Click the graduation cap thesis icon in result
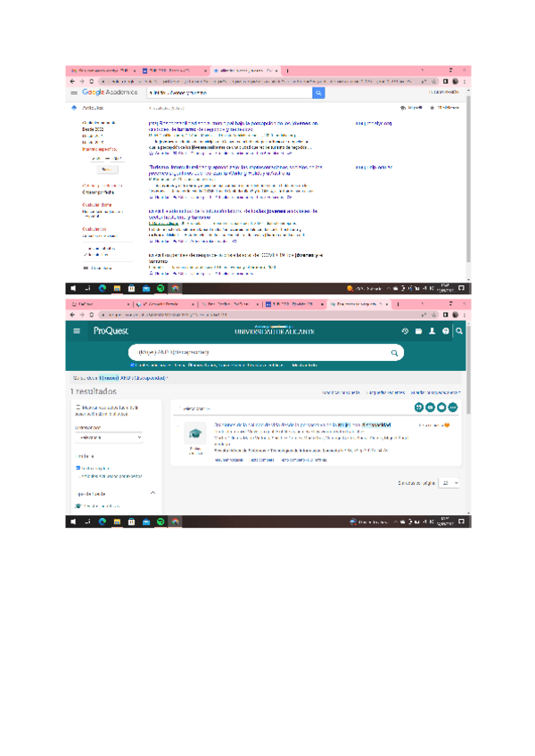The height and width of the screenshot is (756, 535). (x=193, y=433)
